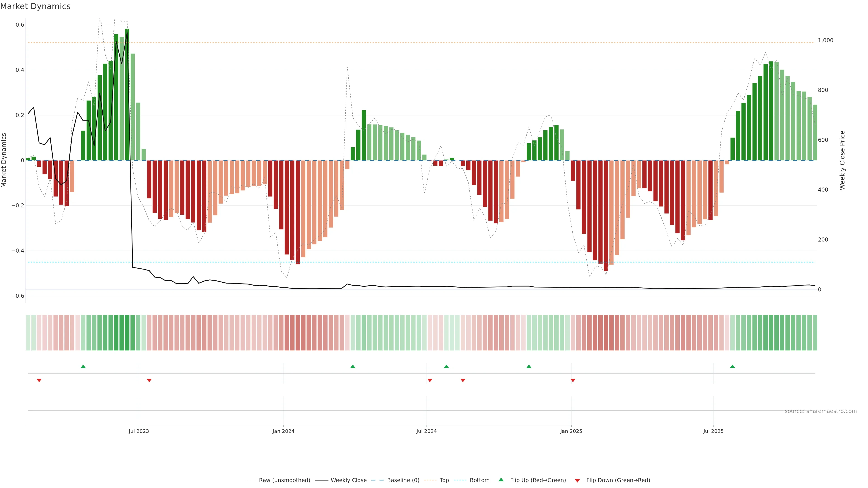Click the Weekly Close Price axis title
Image resolution: width=868 pixels, height=488 pixels.
842,160
